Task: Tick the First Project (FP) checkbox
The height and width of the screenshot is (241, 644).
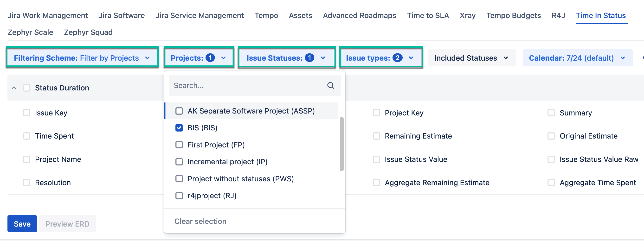Action: pos(179,145)
